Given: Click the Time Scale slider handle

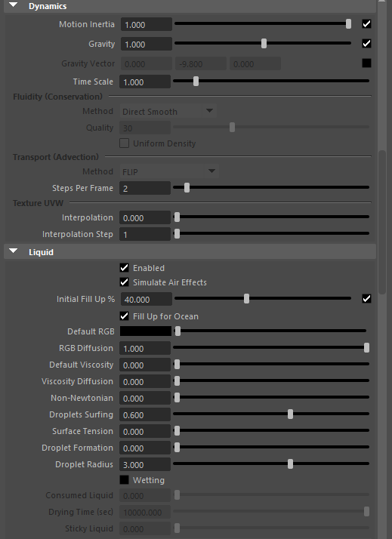Looking at the screenshot, I should click(x=196, y=81).
